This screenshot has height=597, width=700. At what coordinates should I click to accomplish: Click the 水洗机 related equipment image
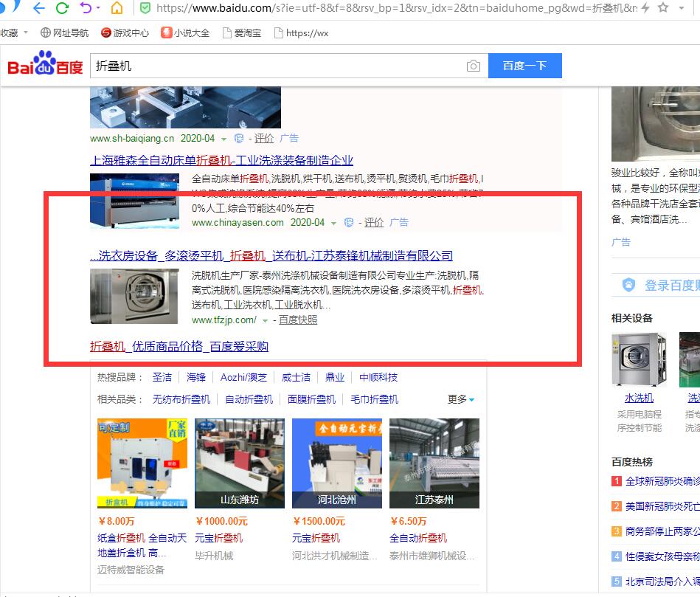639,359
